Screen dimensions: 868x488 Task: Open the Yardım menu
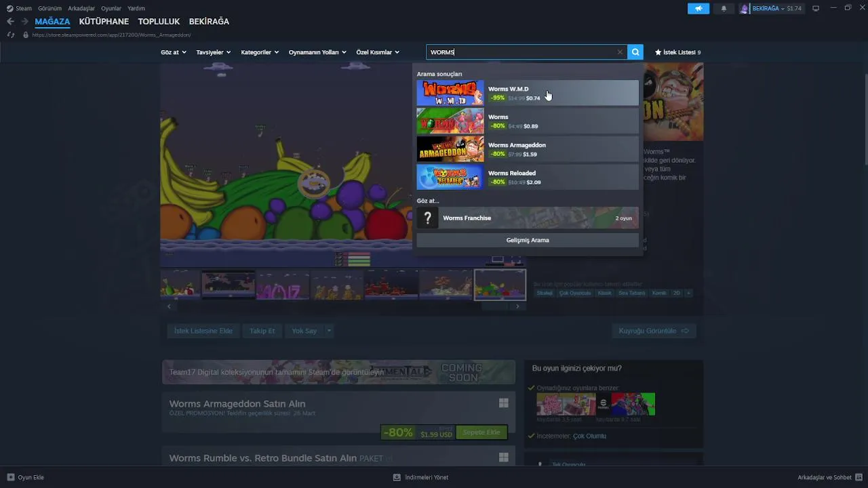point(136,8)
